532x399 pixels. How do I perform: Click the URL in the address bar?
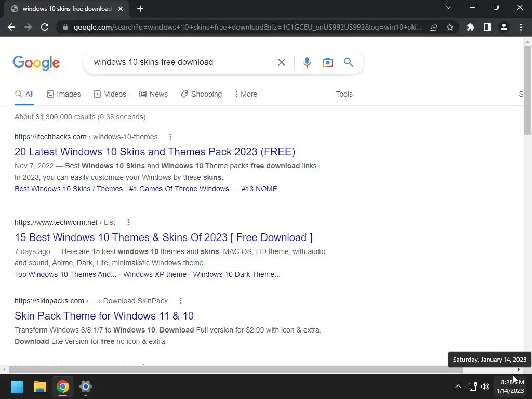pyautogui.click(x=248, y=27)
